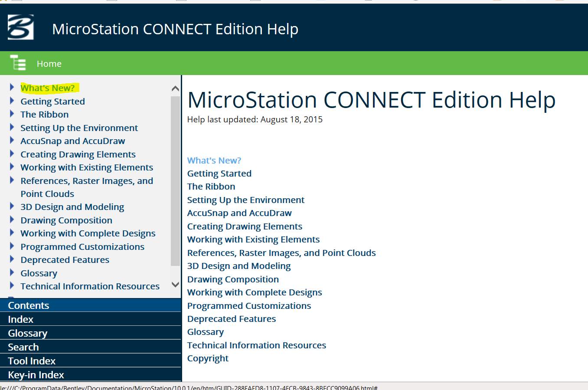Open Working with Existing Elements main link
Screen dimensions: 588x390
[254, 239]
